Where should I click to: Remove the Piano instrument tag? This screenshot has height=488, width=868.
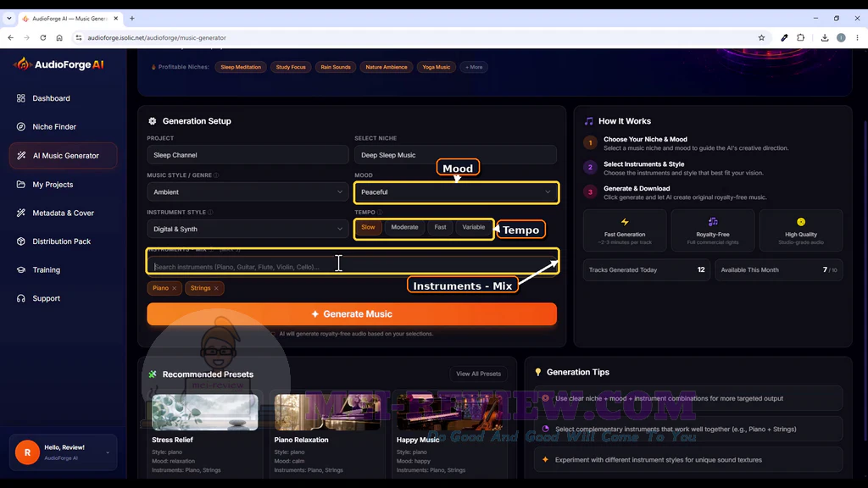click(x=175, y=288)
